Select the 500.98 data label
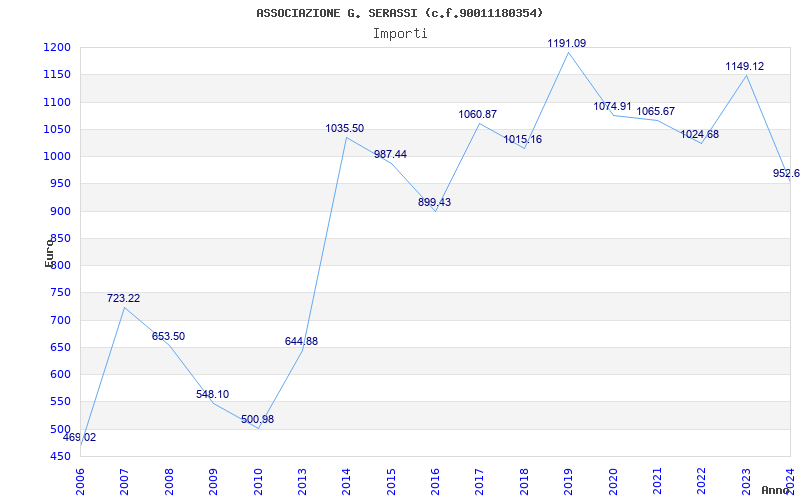 click(258, 419)
